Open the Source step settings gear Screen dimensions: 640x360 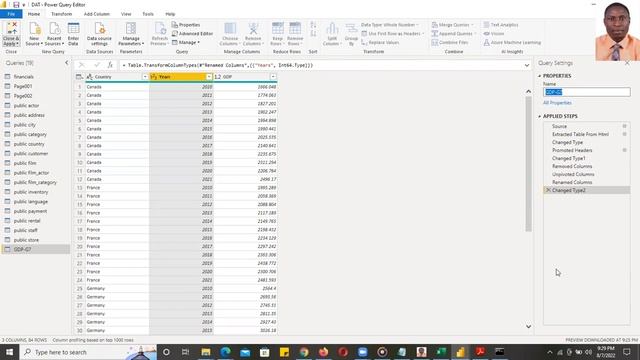tap(624, 126)
